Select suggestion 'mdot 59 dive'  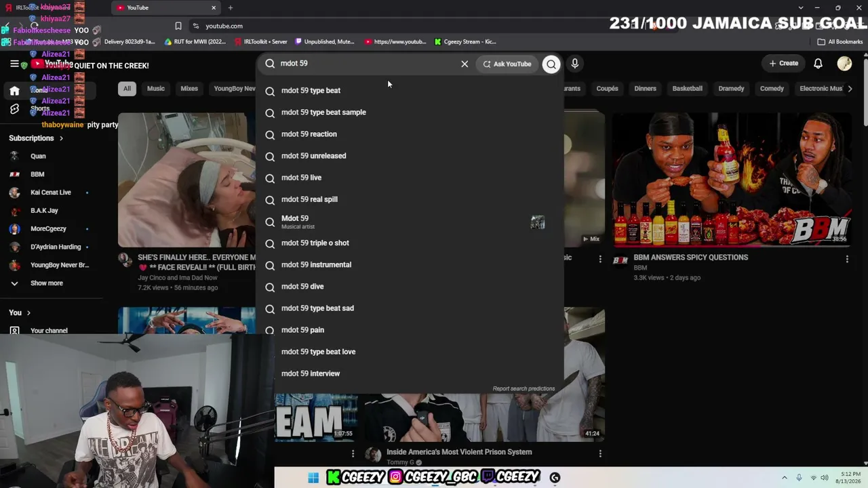pos(410,287)
